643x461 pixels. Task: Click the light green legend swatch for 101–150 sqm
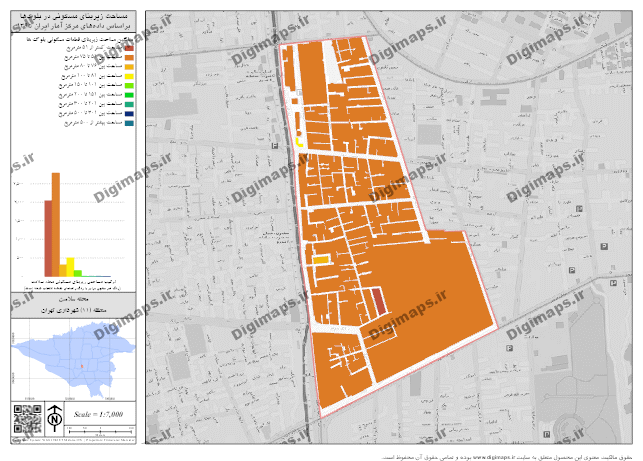(129, 86)
